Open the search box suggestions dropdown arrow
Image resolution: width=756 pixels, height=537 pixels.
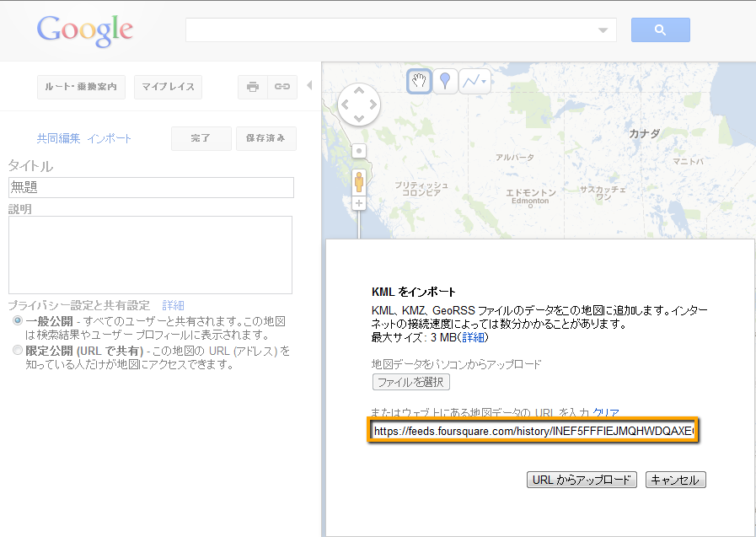point(603,30)
